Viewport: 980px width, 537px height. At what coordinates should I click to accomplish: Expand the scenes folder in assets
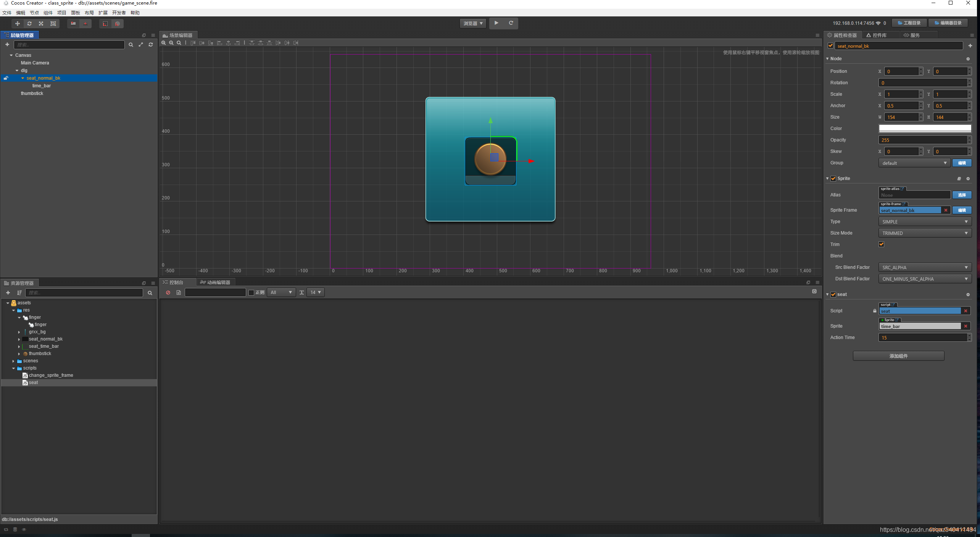pyautogui.click(x=13, y=361)
